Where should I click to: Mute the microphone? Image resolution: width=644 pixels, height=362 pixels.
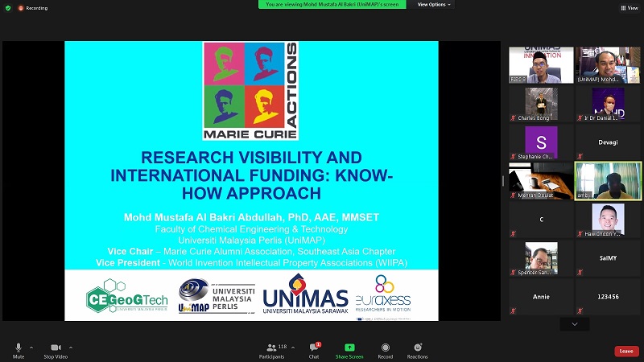pyautogui.click(x=18, y=351)
